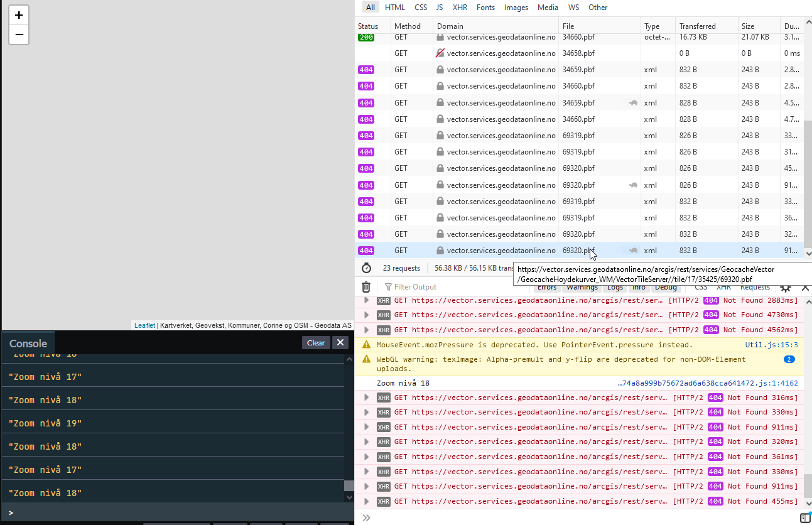Switch to the Console tab

[x=28, y=344]
